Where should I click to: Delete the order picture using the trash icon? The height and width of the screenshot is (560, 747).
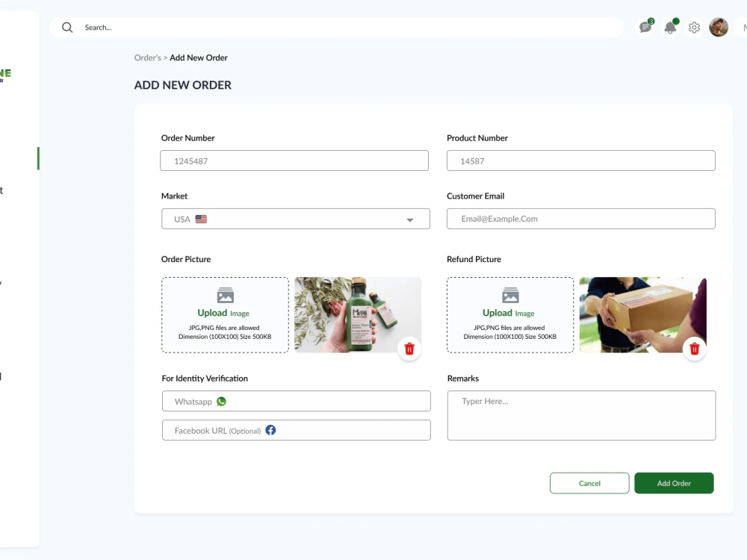(x=409, y=348)
